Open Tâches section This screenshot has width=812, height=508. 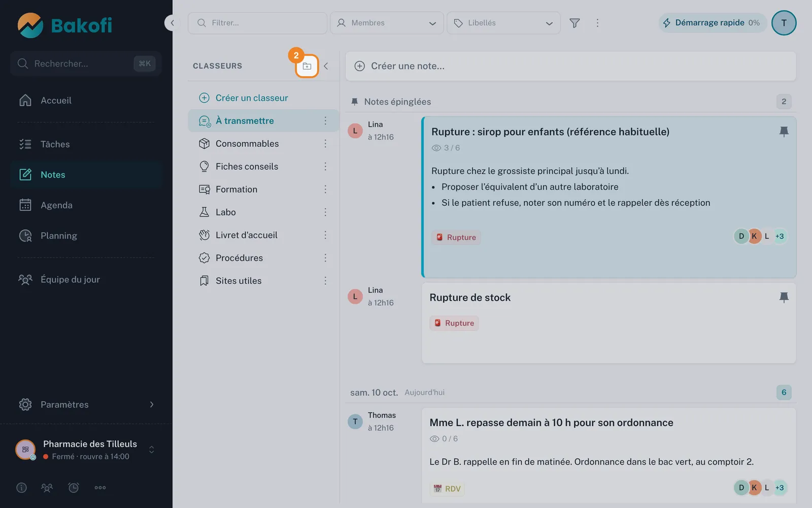click(86, 144)
